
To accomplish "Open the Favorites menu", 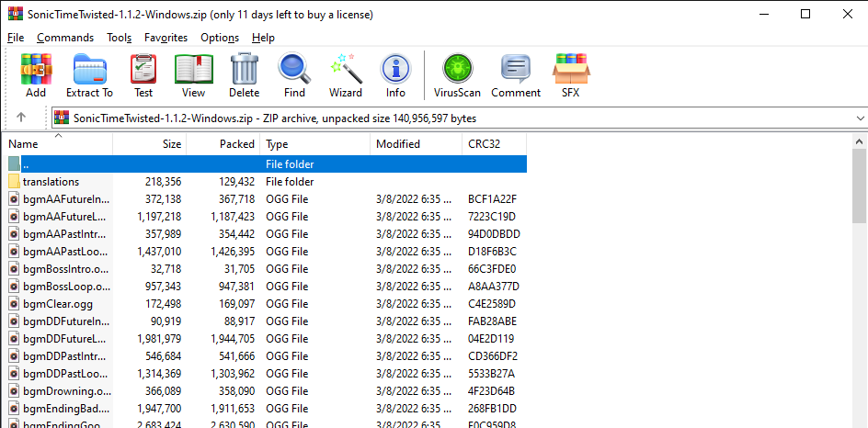I will point(166,38).
